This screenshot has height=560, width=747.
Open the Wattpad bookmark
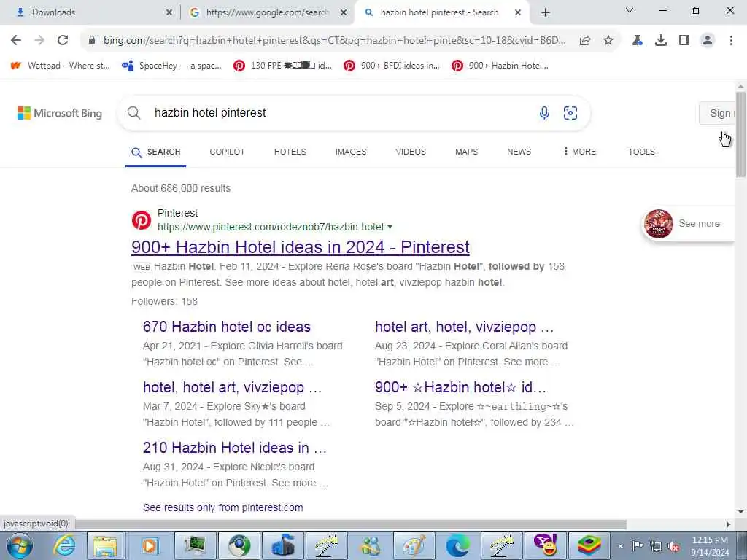click(60, 66)
